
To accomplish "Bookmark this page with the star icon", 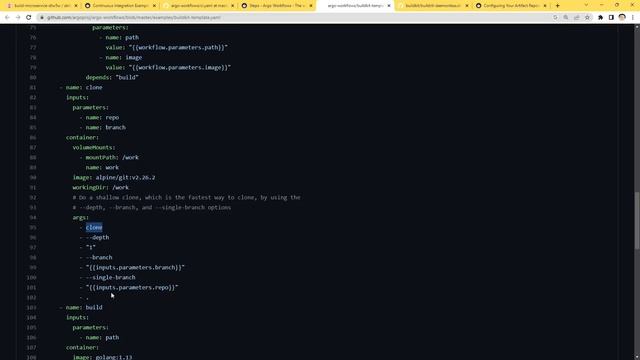I will click(587, 18).
